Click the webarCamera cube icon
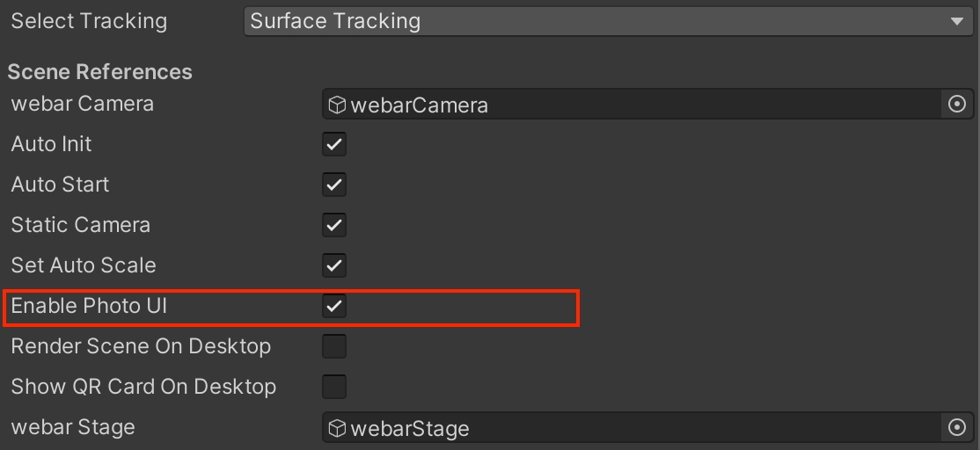The width and height of the screenshot is (980, 450). coord(337,105)
